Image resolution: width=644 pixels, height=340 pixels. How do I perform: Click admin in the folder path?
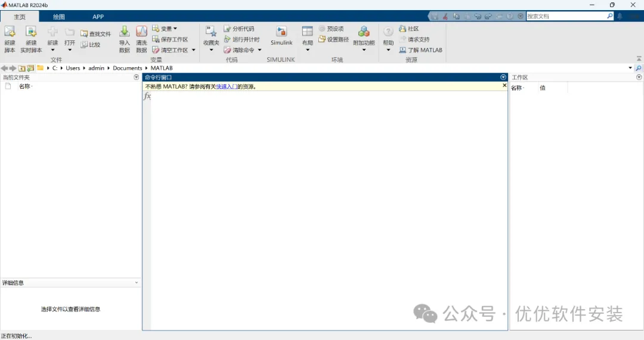(96, 68)
